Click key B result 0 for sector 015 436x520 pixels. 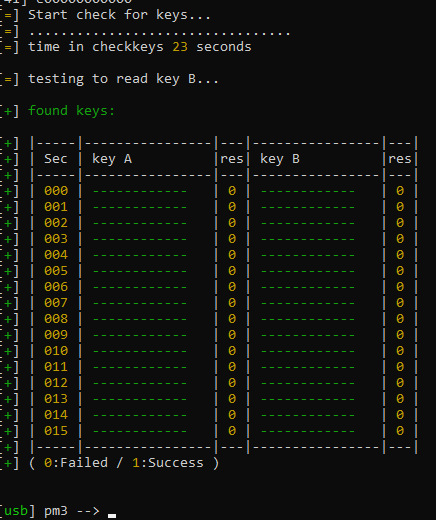point(400,431)
